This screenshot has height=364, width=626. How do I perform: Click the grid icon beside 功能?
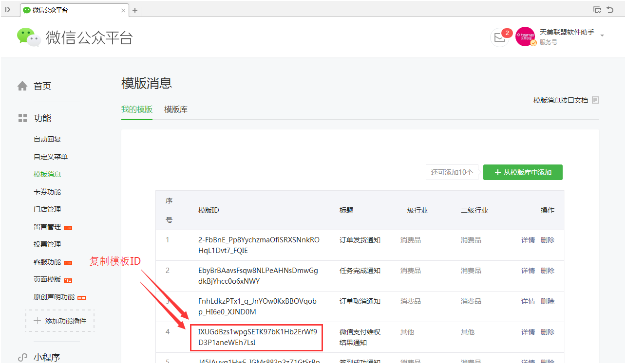click(22, 118)
